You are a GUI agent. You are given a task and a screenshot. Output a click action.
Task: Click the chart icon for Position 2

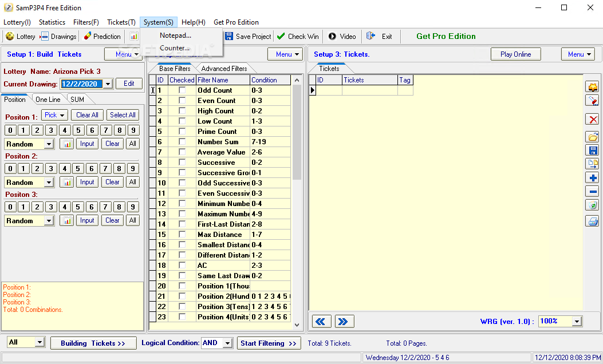point(66,182)
